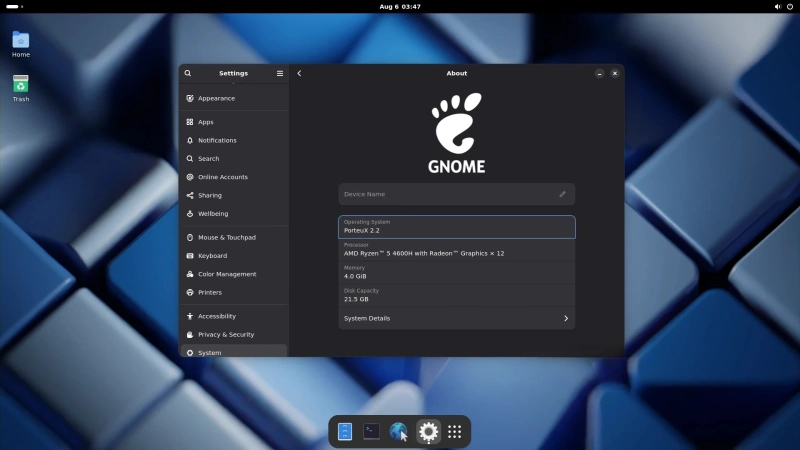Select the Operating System PorteuX 2.2 row

(457, 227)
